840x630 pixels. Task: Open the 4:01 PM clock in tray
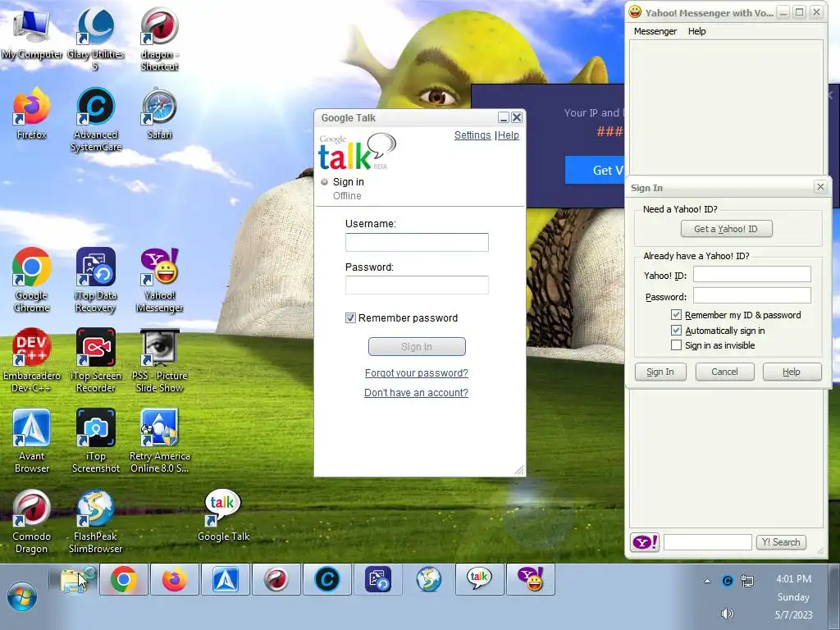[x=794, y=579]
